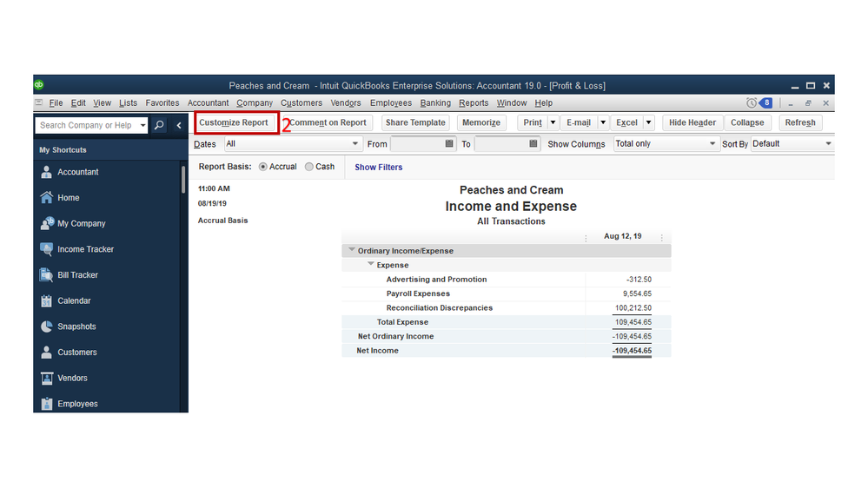This screenshot has height=488, width=868.
Task: Go to Home shortcut icon
Action: 47,197
